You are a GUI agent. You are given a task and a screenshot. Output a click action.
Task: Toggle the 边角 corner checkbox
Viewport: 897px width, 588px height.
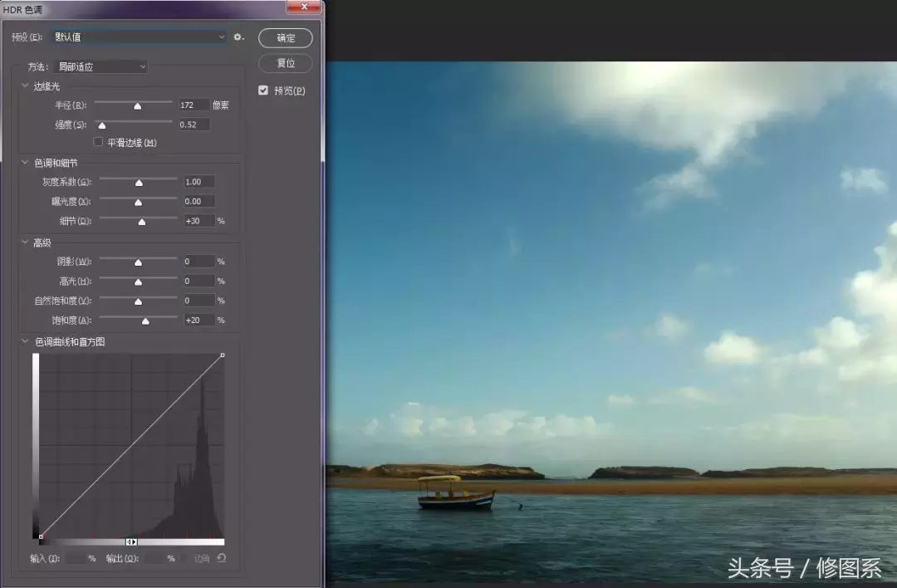[184, 558]
